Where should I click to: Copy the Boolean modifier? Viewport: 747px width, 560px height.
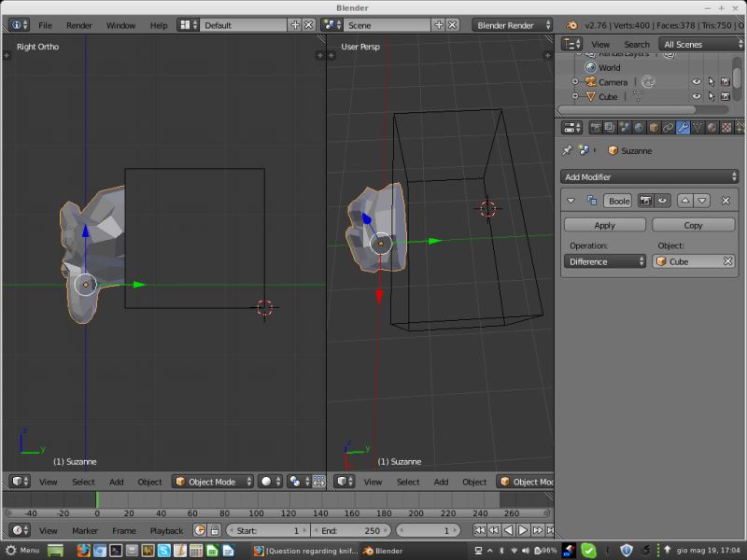(x=694, y=224)
